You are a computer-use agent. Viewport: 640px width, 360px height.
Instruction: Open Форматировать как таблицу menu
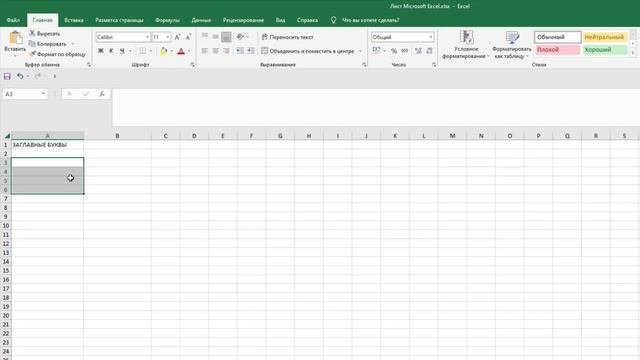(x=512, y=44)
